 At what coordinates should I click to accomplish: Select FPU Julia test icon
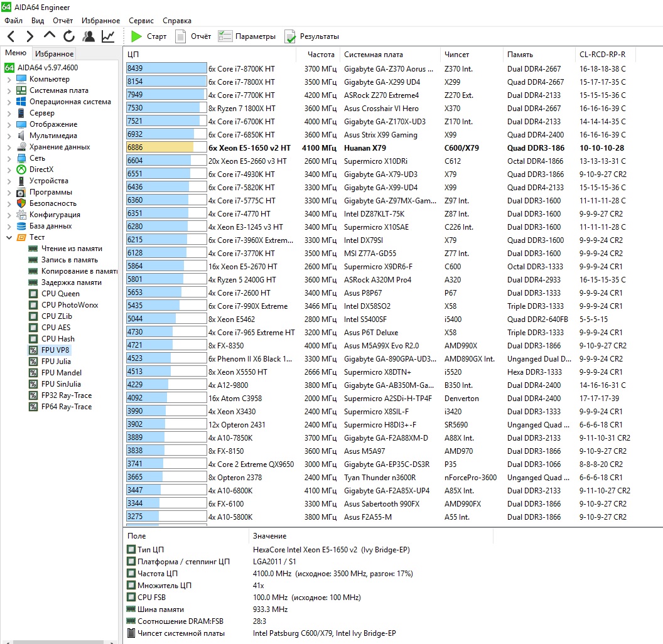(x=33, y=362)
